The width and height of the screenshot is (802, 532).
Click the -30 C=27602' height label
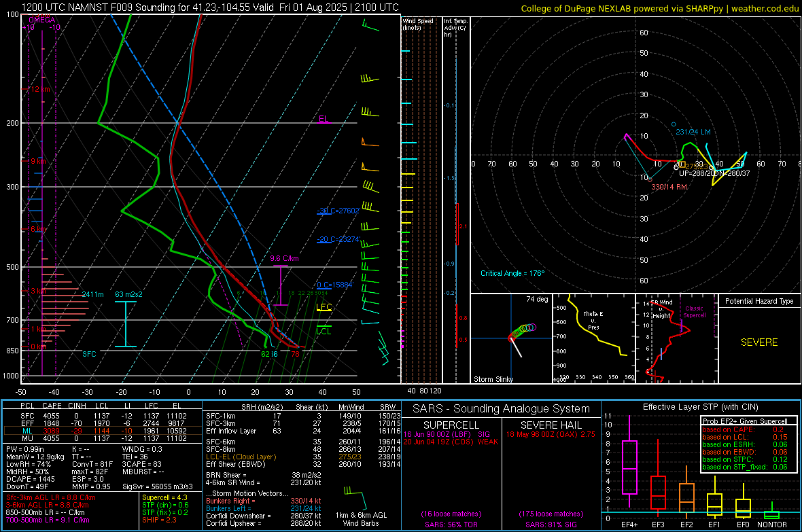338,210
